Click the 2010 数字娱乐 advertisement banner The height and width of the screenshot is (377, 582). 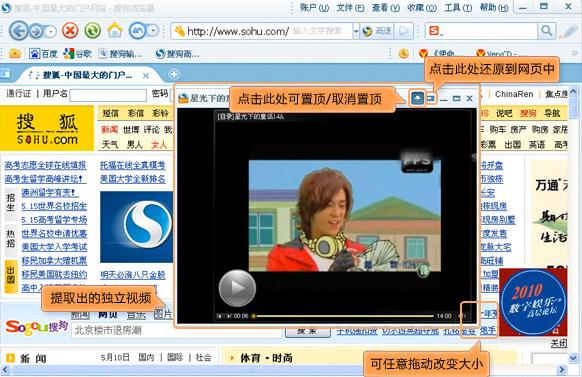533,302
